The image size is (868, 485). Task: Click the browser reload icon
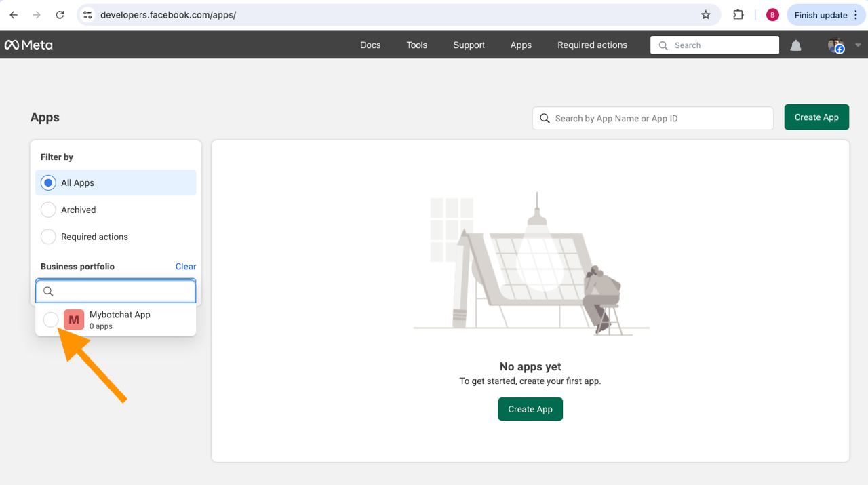(60, 15)
